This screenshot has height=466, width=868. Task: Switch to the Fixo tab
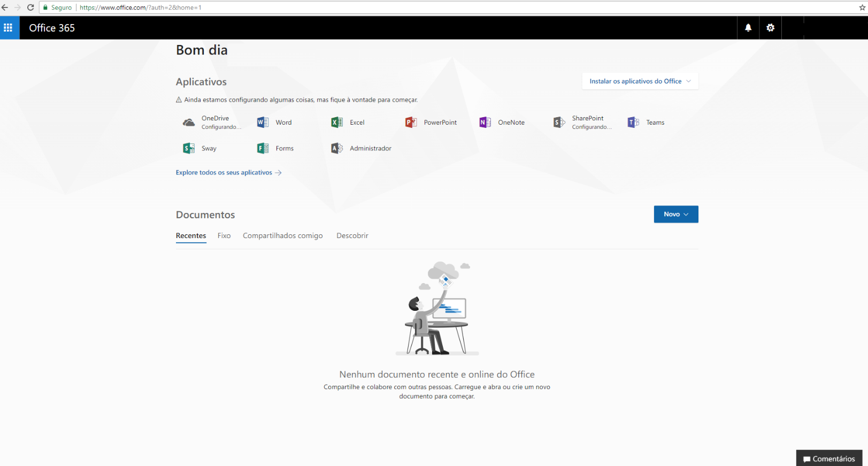pos(224,236)
